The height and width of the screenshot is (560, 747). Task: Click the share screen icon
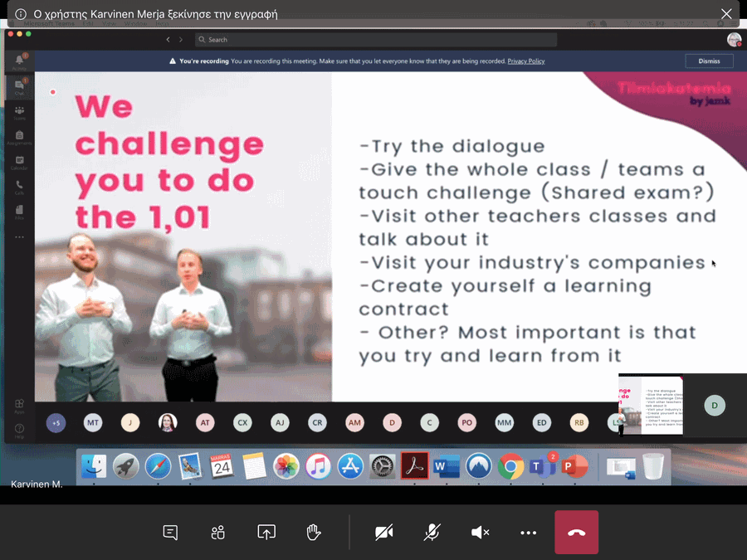(x=266, y=533)
